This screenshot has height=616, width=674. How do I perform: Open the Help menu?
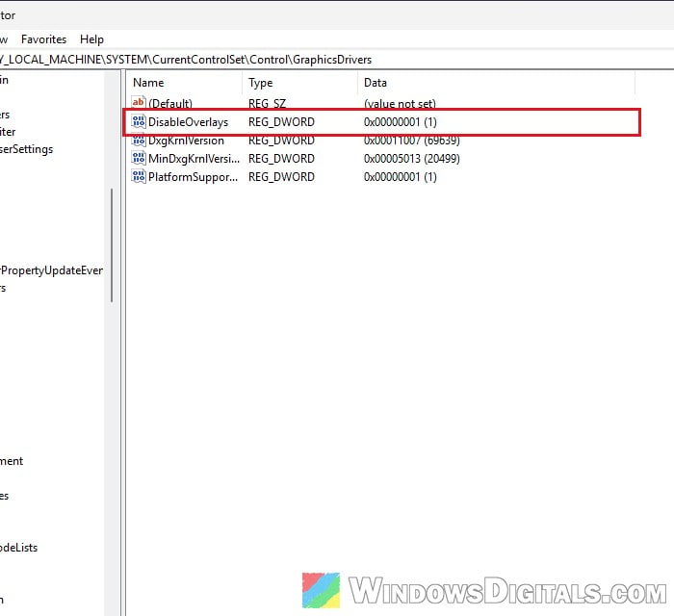(x=91, y=39)
